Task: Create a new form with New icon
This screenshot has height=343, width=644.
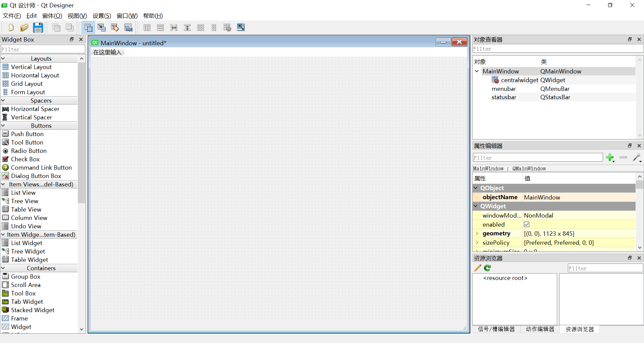Action: [11, 27]
